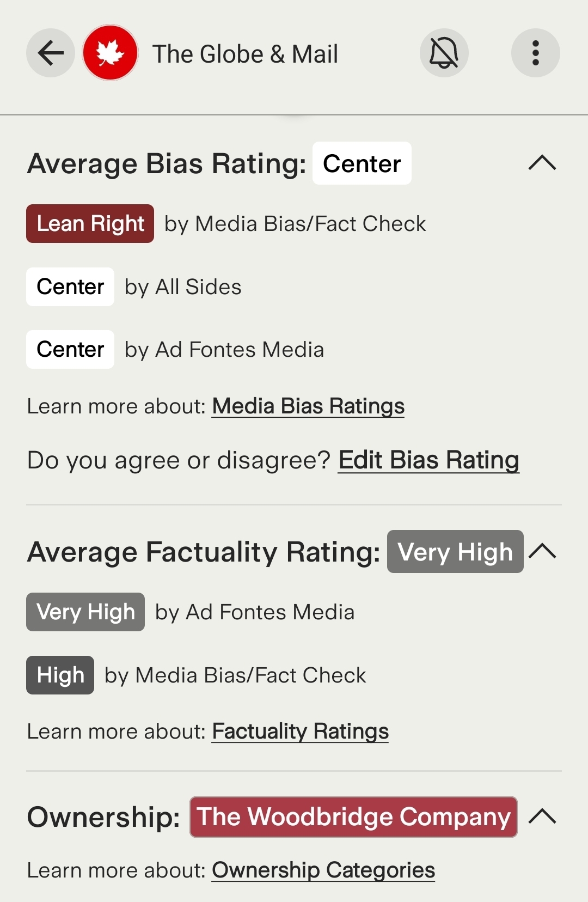Click the Edit Bias Rating link
This screenshot has width=588, height=902.
[x=428, y=460]
